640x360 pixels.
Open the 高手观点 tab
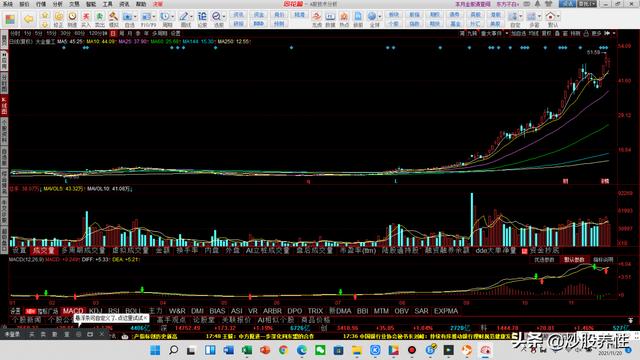(171, 320)
